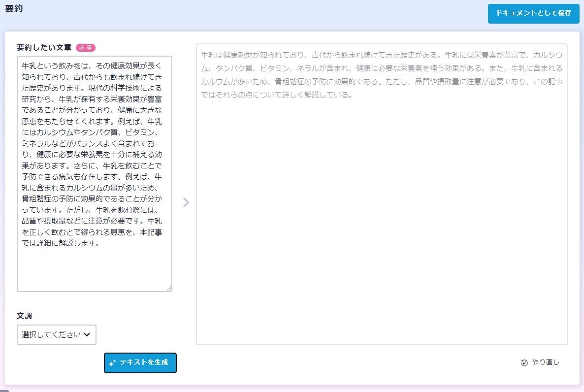Click the 要約 page heading
The height and width of the screenshot is (392, 584).
pyautogui.click(x=14, y=8)
